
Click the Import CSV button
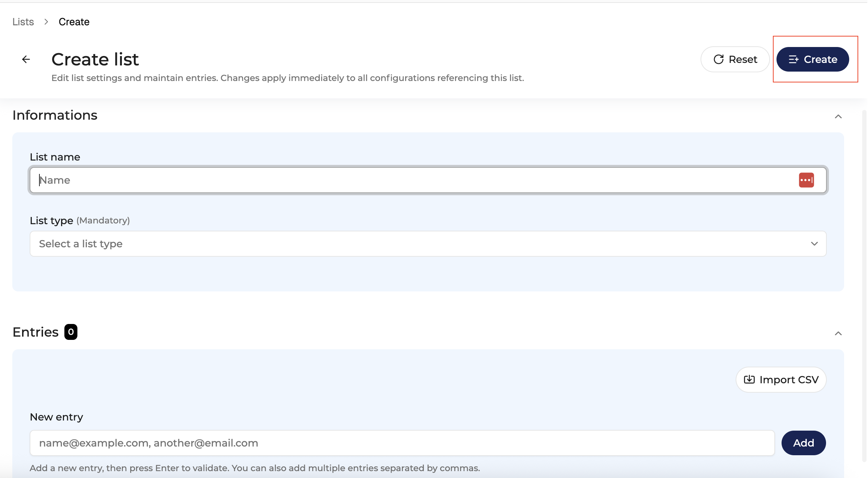coord(781,380)
